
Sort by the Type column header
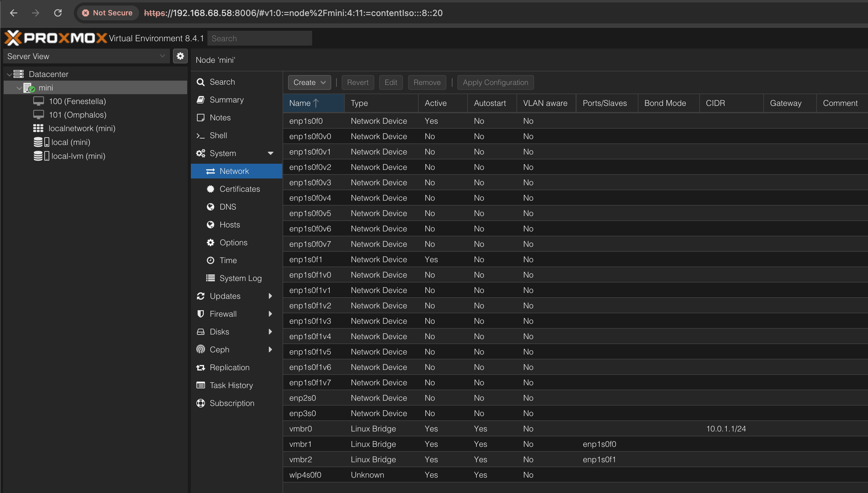(x=381, y=103)
